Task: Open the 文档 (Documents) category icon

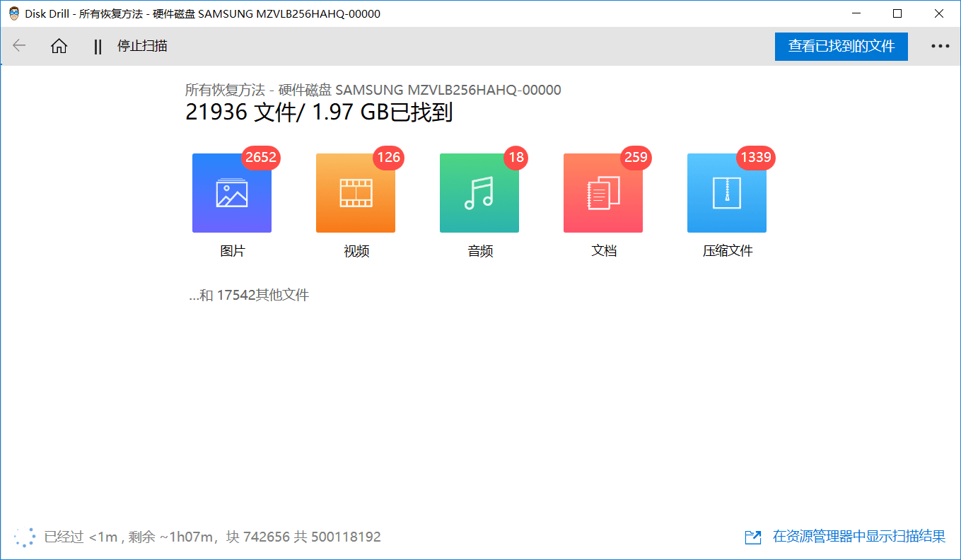Action: [603, 193]
